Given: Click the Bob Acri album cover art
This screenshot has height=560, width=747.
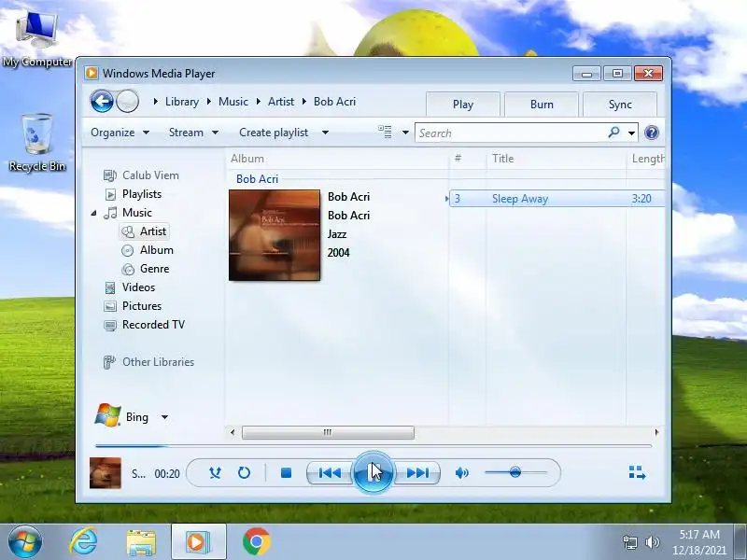Looking at the screenshot, I should (275, 235).
